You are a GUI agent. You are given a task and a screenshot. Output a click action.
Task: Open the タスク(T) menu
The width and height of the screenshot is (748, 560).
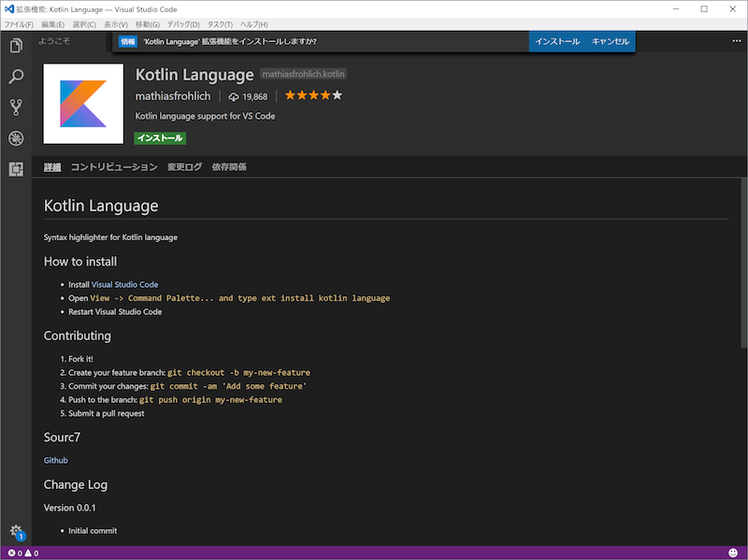[220, 24]
